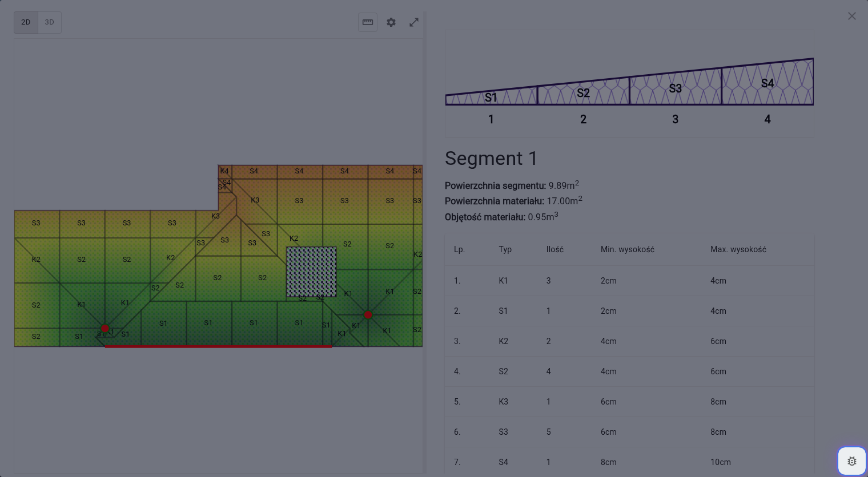
Task: Select the K1 type cell in table row 1
Action: (x=503, y=281)
